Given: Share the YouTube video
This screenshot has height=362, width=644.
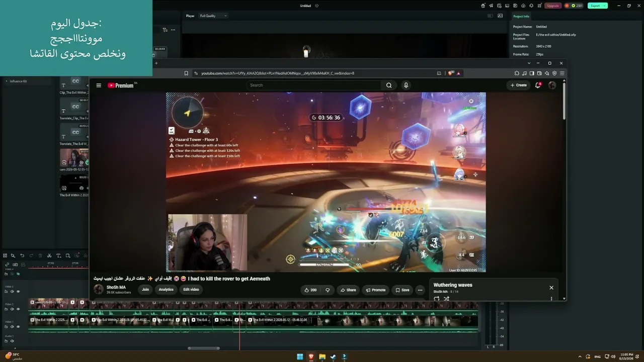Looking at the screenshot, I should [x=348, y=290].
